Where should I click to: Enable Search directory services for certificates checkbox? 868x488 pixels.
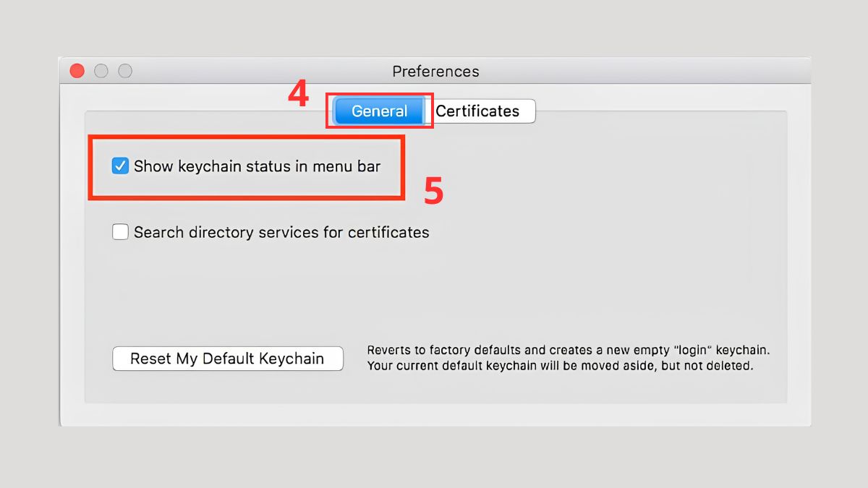pyautogui.click(x=120, y=232)
